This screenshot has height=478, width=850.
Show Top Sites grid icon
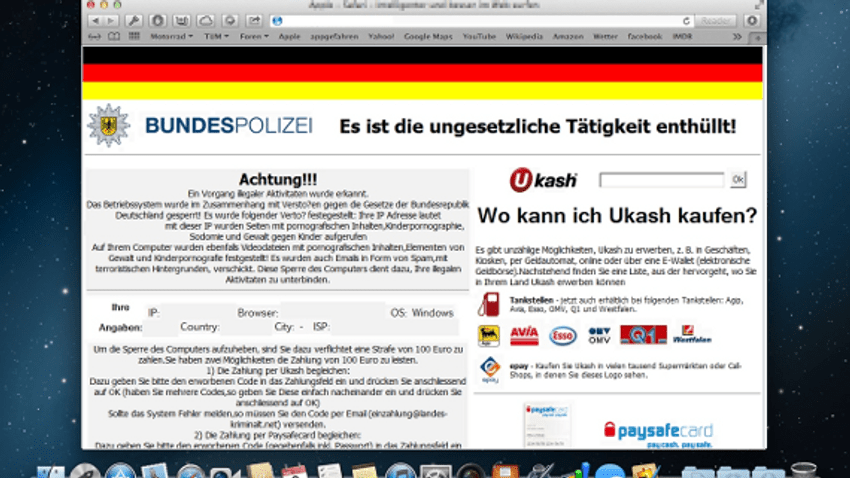point(134,36)
